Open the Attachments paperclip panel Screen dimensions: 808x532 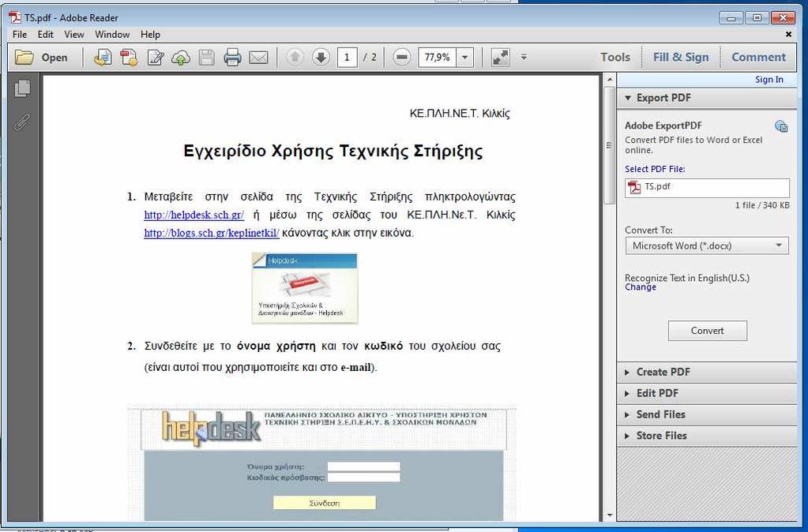tap(21, 122)
